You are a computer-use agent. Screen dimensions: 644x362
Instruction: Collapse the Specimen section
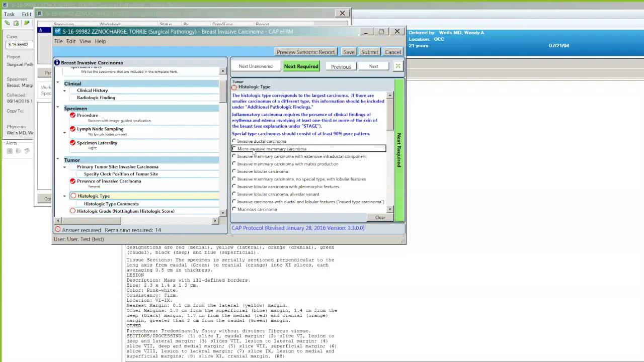[58, 108]
